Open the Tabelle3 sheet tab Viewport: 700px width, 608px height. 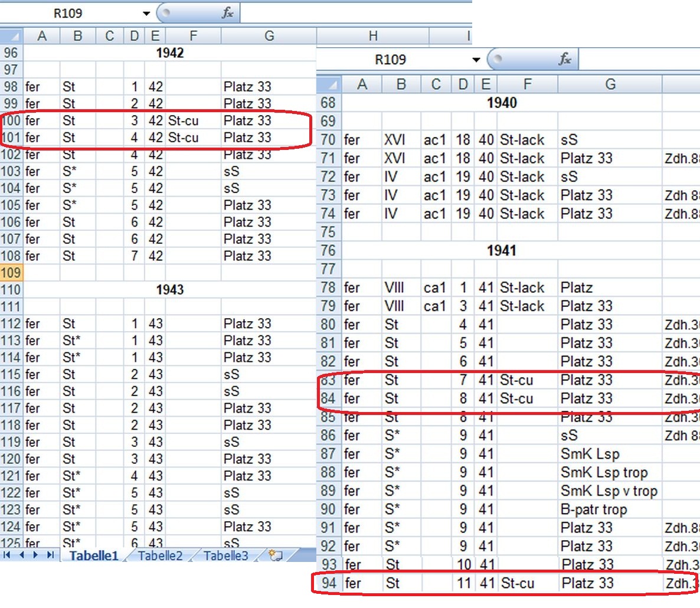point(225,555)
